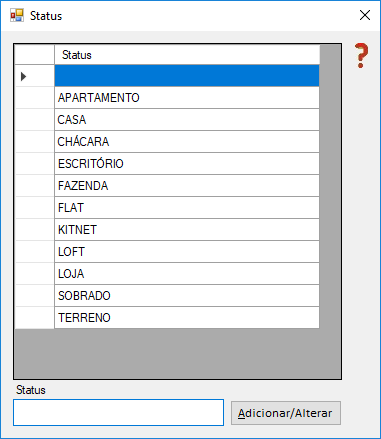The width and height of the screenshot is (381, 439).
Task: Select the LOJA row
Action: pos(187,274)
